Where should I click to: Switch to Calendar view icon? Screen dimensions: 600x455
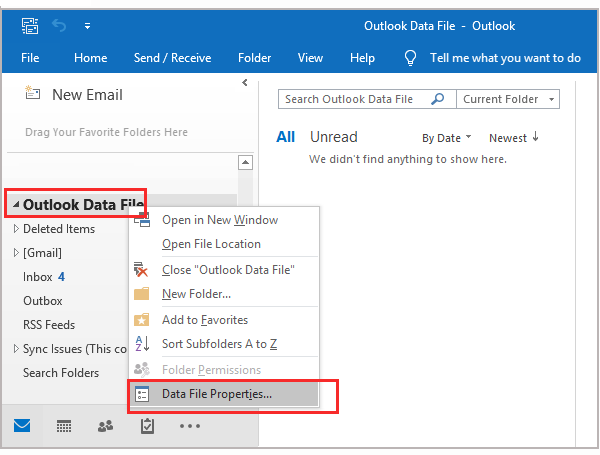[64, 426]
